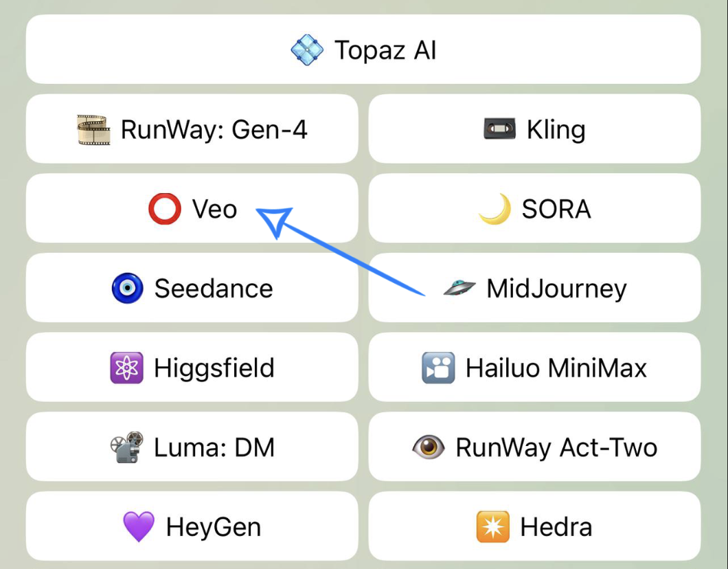Click the crescent moon icon beside SORA
The width and height of the screenshot is (728, 569).
494,209
